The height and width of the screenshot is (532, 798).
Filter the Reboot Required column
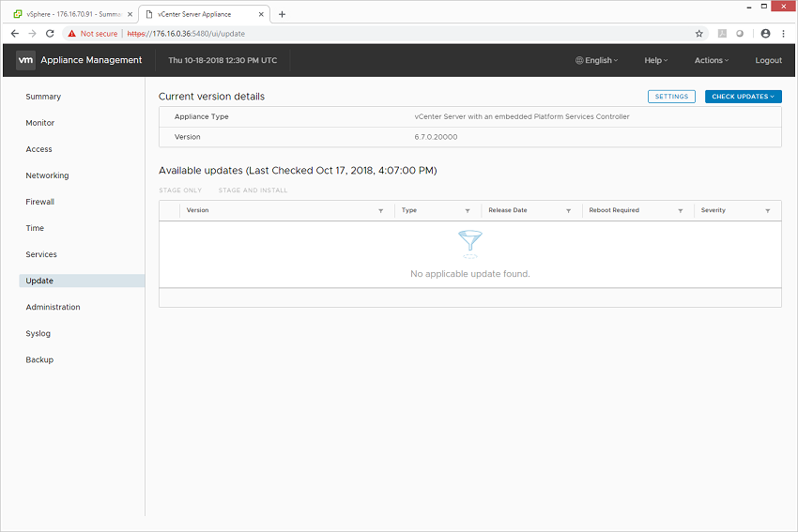pyautogui.click(x=681, y=210)
